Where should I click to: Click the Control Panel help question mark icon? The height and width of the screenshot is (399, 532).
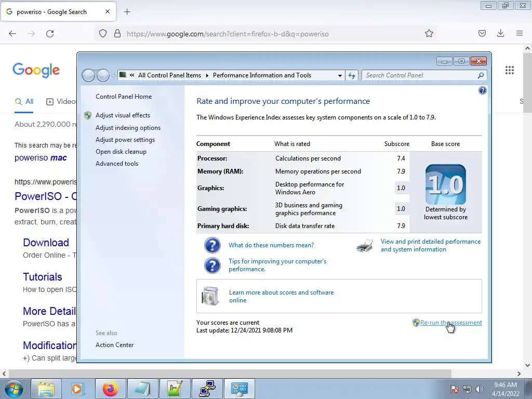tap(482, 90)
